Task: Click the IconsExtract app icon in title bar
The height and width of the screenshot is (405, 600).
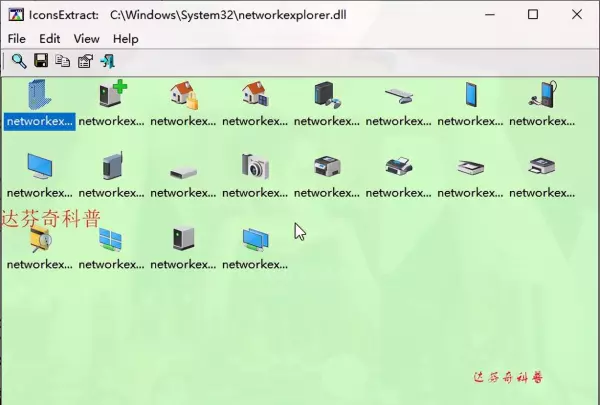Action: click(16, 15)
